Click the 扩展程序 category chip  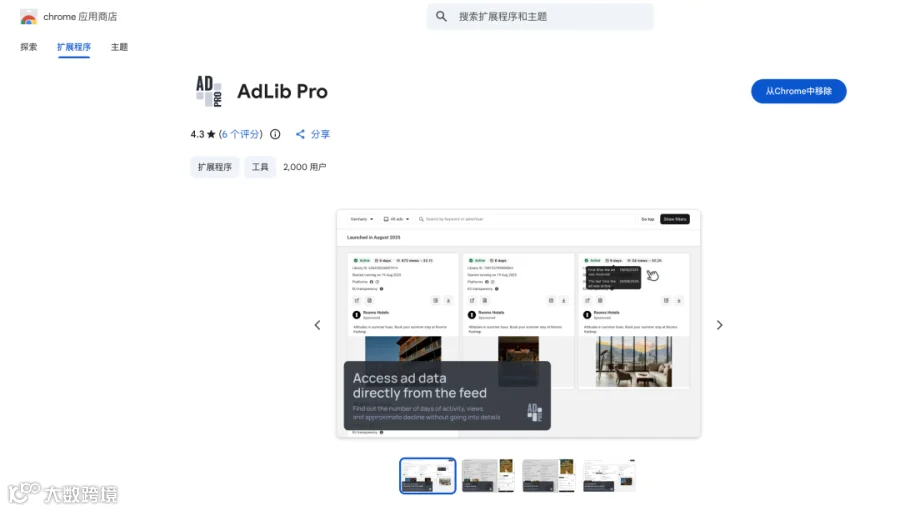[x=215, y=167]
